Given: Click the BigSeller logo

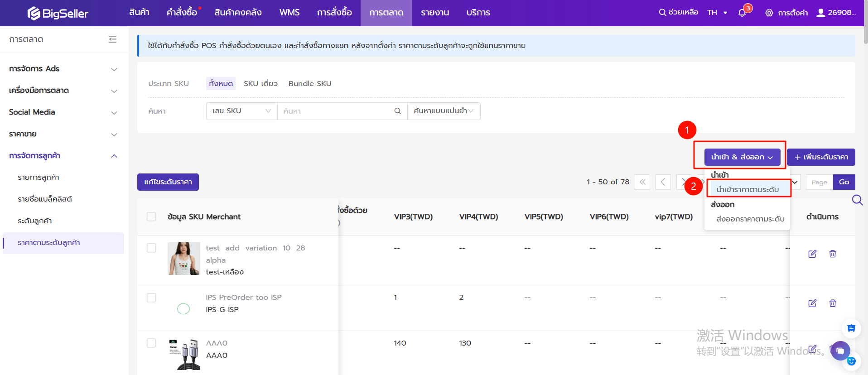Looking at the screenshot, I should click(x=58, y=13).
